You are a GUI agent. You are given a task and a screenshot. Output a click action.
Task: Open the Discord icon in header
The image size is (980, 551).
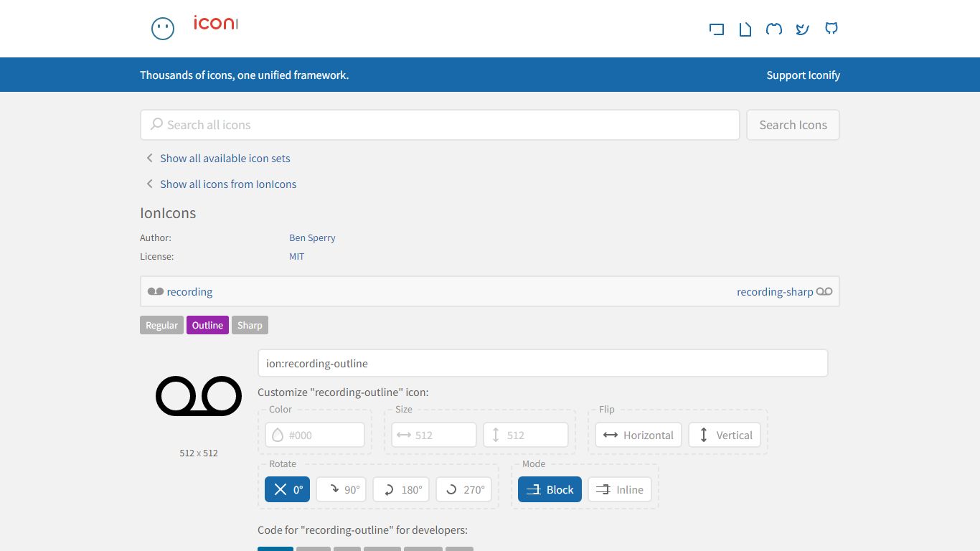pyautogui.click(x=774, y=29)
